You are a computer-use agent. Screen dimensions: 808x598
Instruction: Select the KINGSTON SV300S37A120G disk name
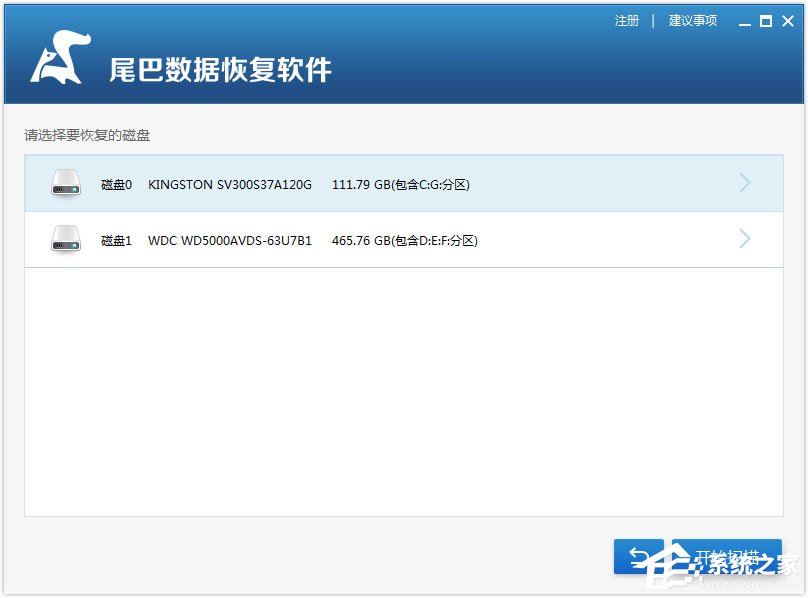click(230, 185)
